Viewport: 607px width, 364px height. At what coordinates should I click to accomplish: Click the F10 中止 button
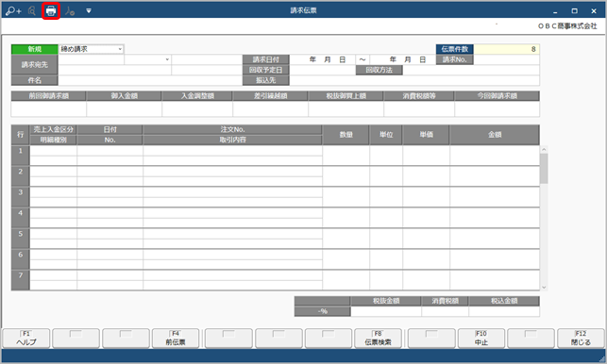(481, 339)
